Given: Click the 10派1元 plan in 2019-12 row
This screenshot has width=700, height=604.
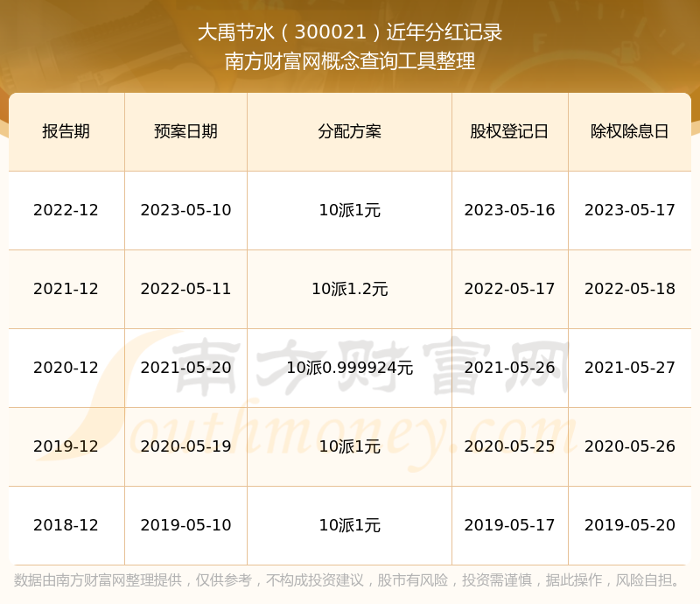Looking at the screenshot, I should point(349,446).
